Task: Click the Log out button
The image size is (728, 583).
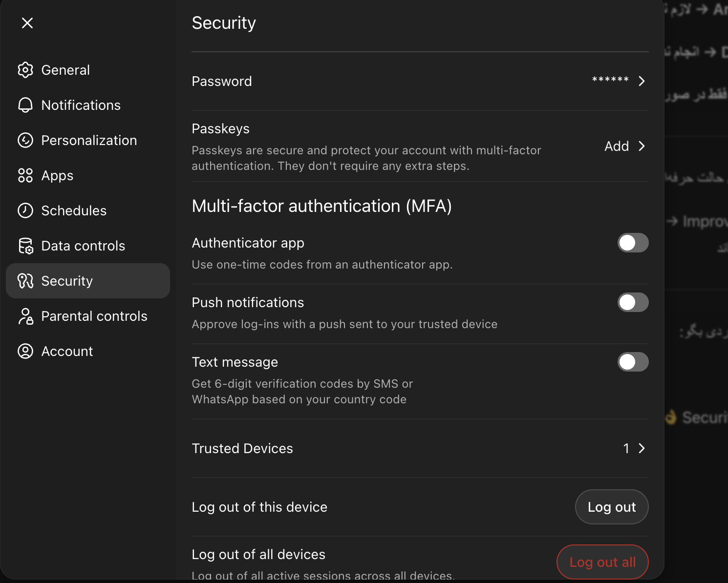Action: point(612,507)
